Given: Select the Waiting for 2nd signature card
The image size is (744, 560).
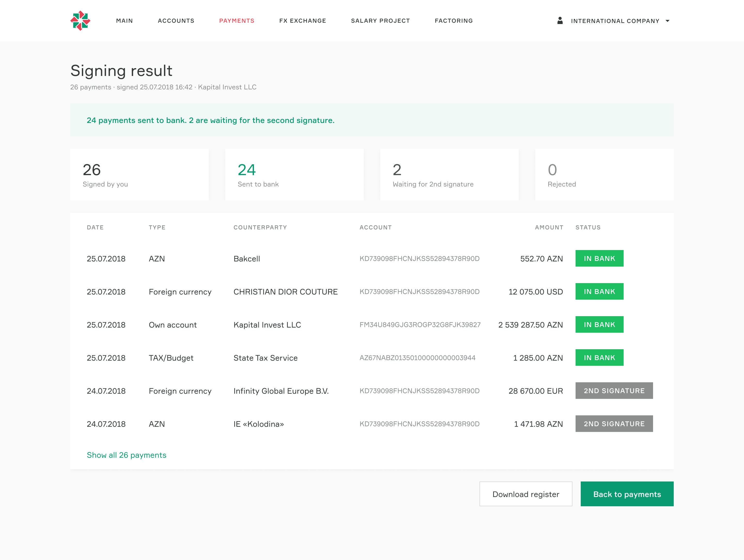Looking at the screenshot, I should (449, 175).
